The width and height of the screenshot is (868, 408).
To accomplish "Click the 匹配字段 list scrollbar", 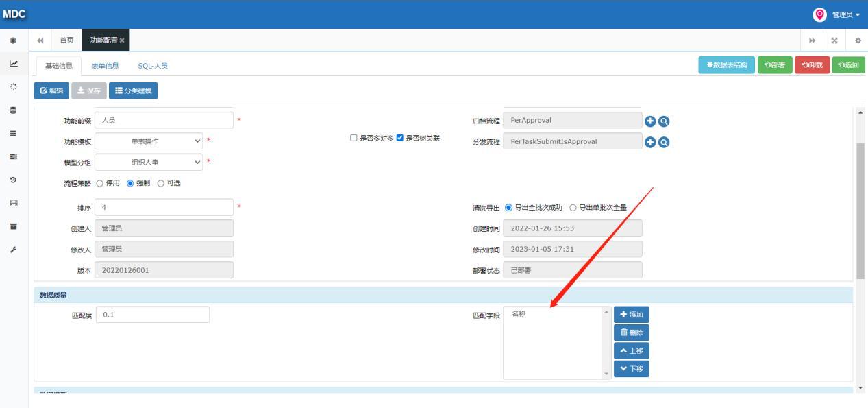I will [x=606, y=343].
